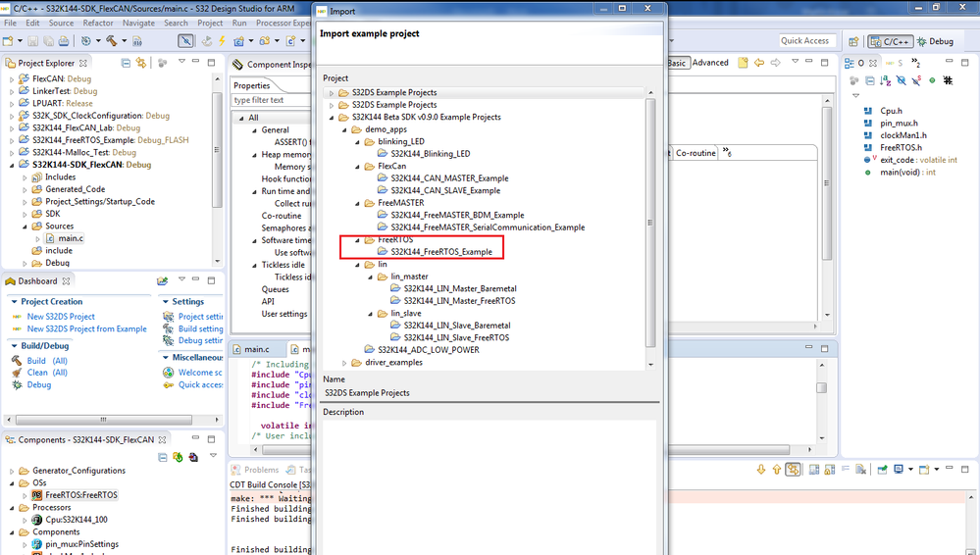Click the Import dialog tree vertical scrollbar
This screenshot has width=980, height=555.
650,223
